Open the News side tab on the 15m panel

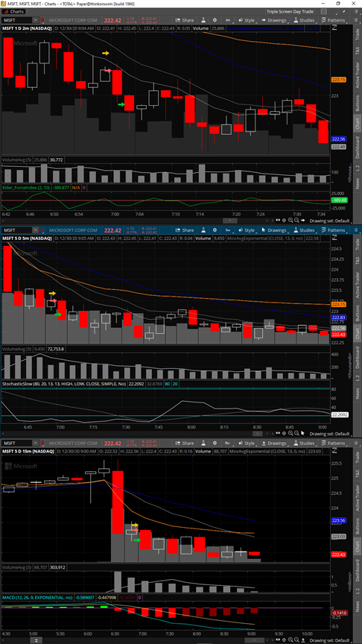(356, 607)
